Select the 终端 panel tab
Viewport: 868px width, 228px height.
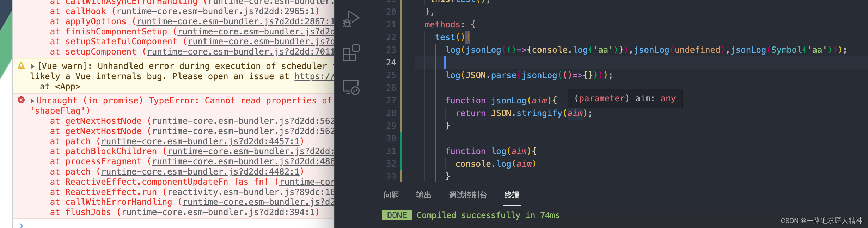(512, 195)
